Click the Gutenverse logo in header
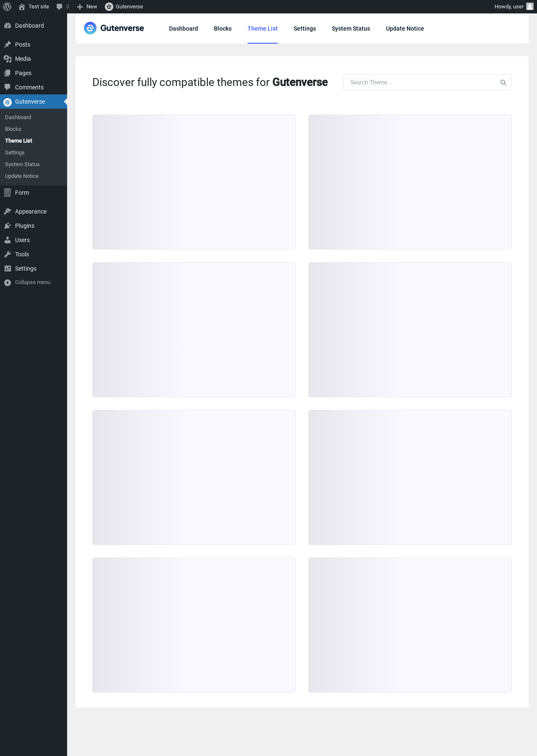The image size is (537, 756). tap(114, 28)
